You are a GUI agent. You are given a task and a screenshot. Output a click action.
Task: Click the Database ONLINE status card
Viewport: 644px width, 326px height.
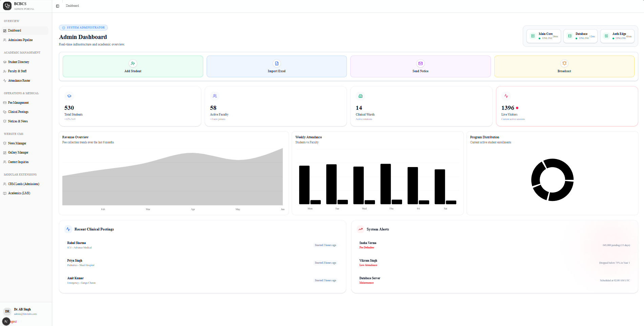click(x=580, y=36)
